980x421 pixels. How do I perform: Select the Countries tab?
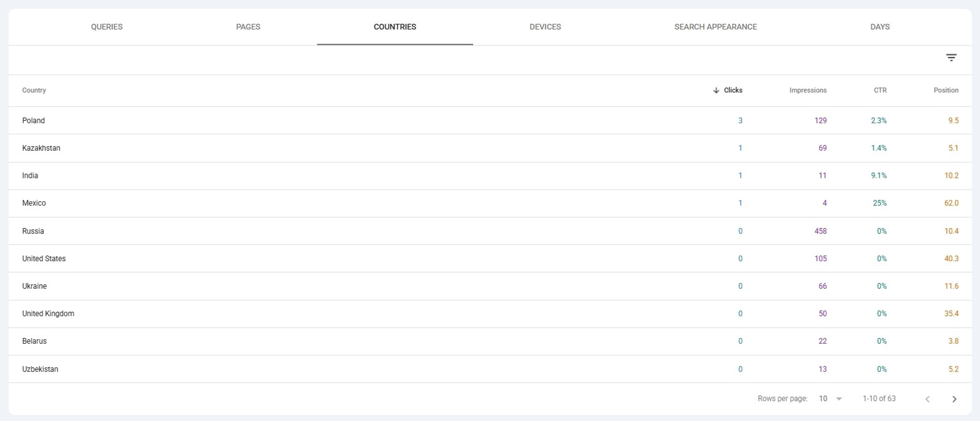tap(395, 27)
